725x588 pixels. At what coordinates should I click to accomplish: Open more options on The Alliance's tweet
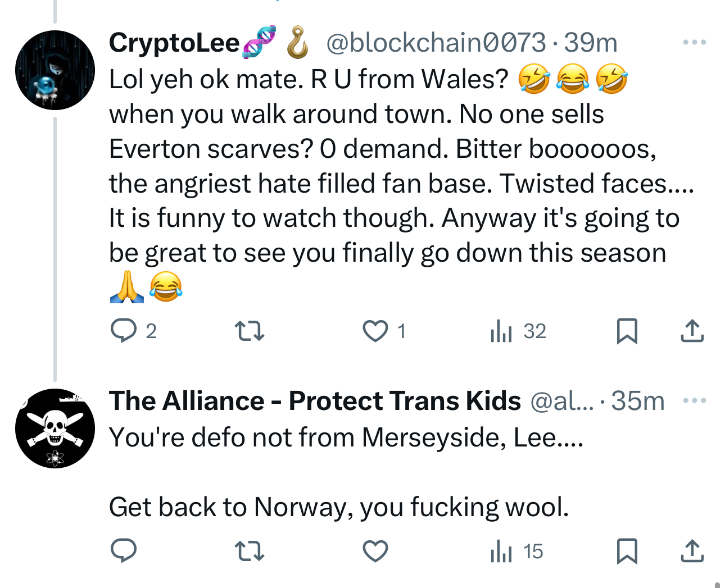pos(694,400)
